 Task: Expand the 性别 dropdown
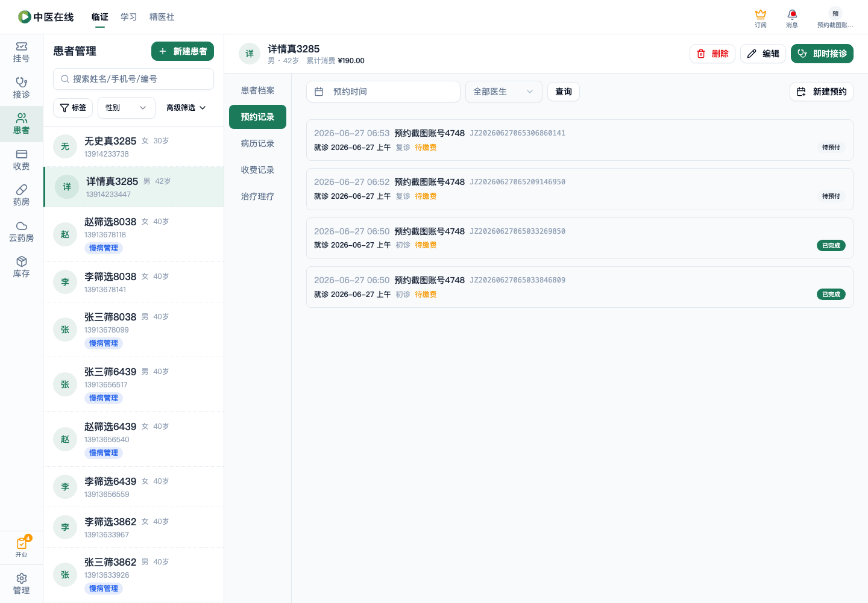(x=127, y=108)
